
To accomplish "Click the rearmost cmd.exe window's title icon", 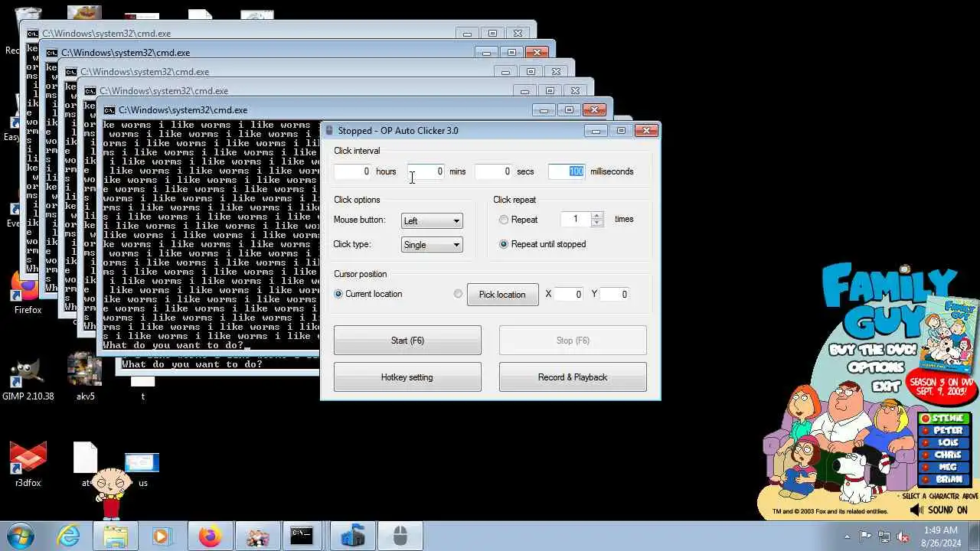I will pyautogui.click(x=33, y=34).
